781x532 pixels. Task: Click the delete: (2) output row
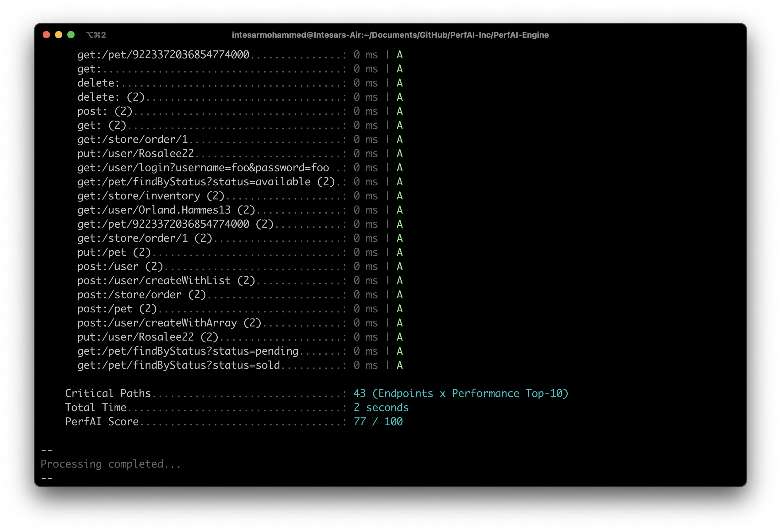click(111, 97)
